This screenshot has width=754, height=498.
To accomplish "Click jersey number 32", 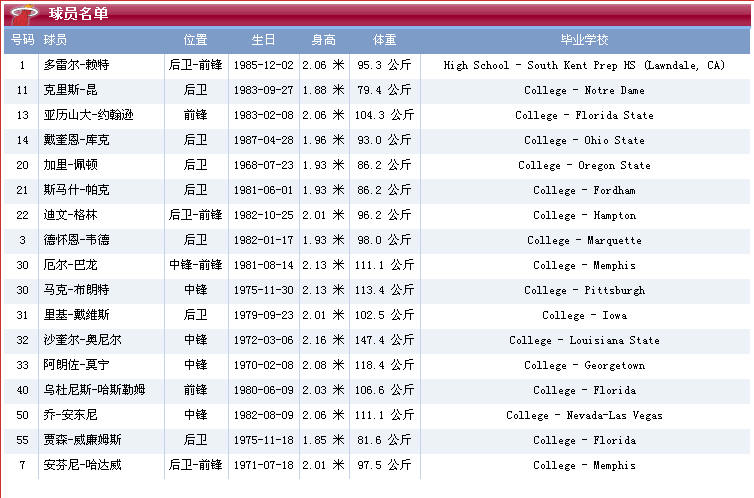I will tap(22, 340).
